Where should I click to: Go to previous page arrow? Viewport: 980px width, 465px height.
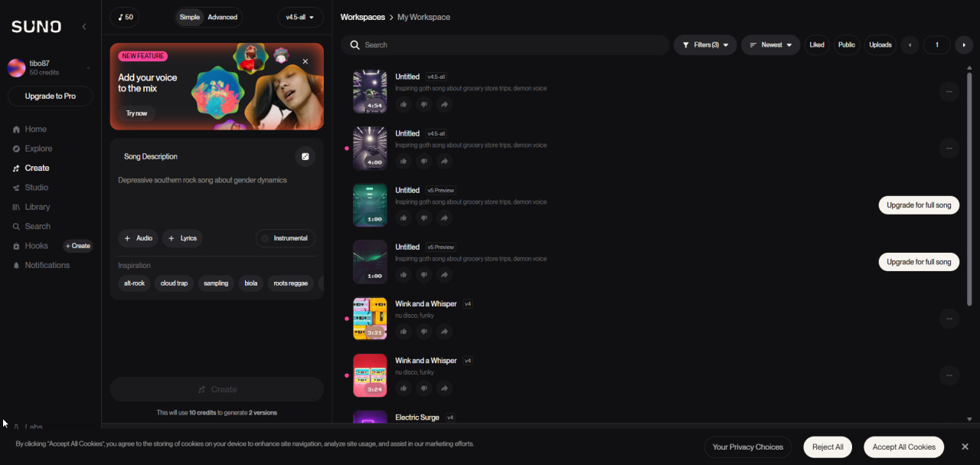pos(910,45)
